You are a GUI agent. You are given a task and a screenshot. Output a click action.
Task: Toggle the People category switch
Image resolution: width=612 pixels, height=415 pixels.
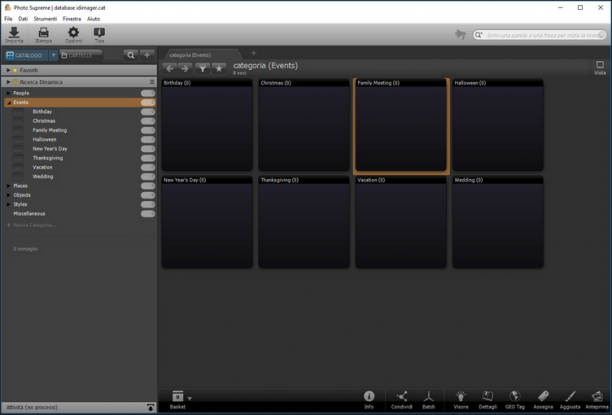coord(148,93)
